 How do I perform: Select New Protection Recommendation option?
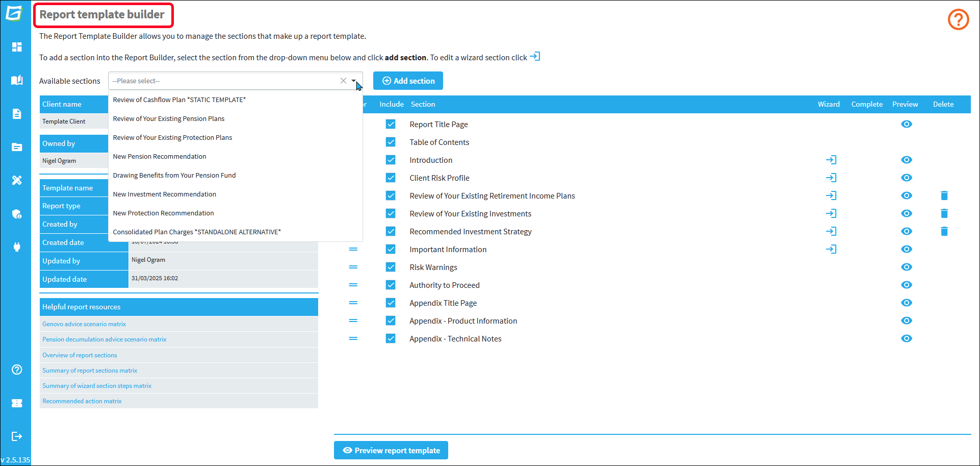235,213
